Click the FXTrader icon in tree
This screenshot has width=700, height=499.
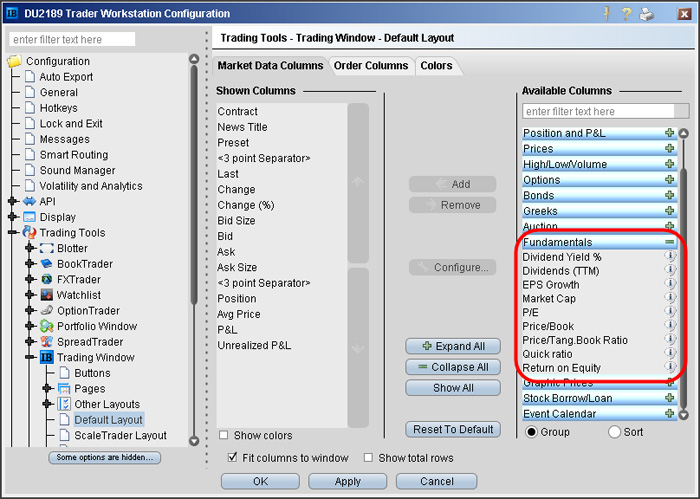pyautogui.click(x=46, y=279)
